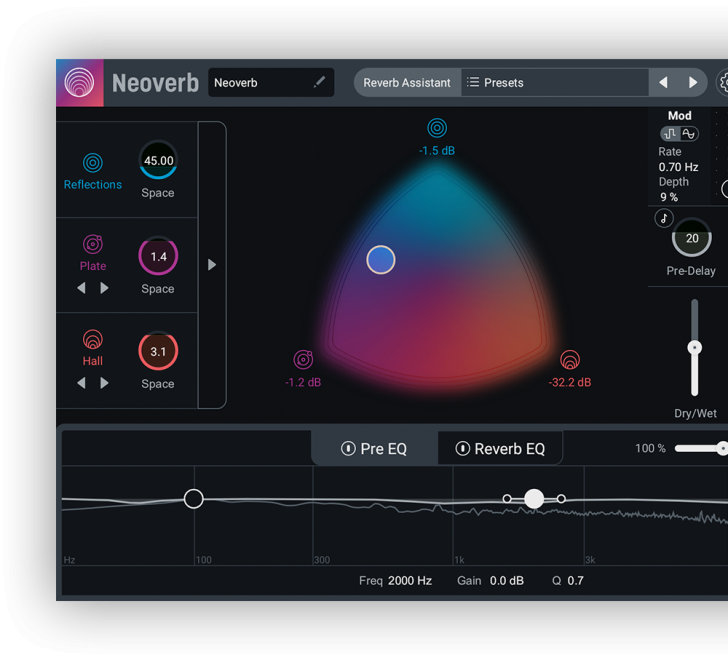Open settings gear icon

coord(723,83)
